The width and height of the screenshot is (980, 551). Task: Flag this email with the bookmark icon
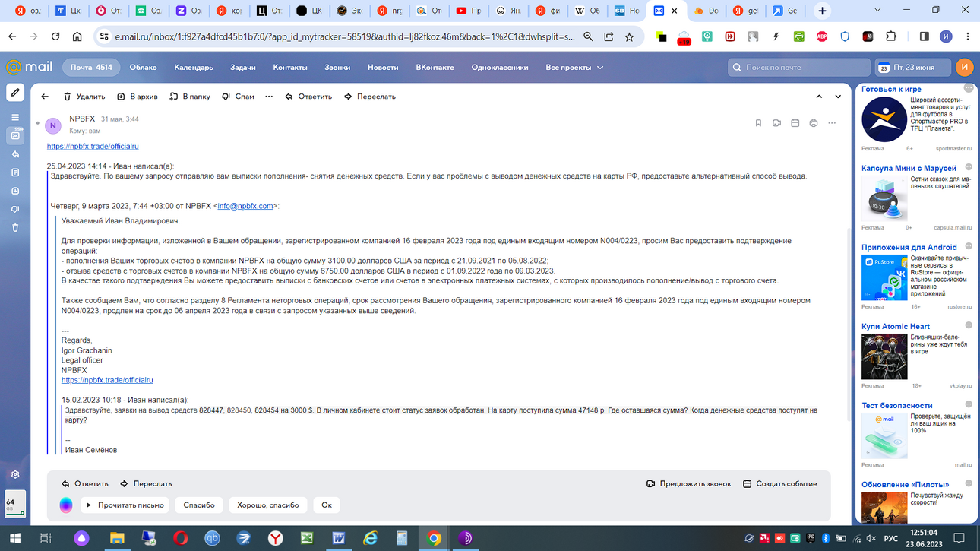(x=758, y=123)
